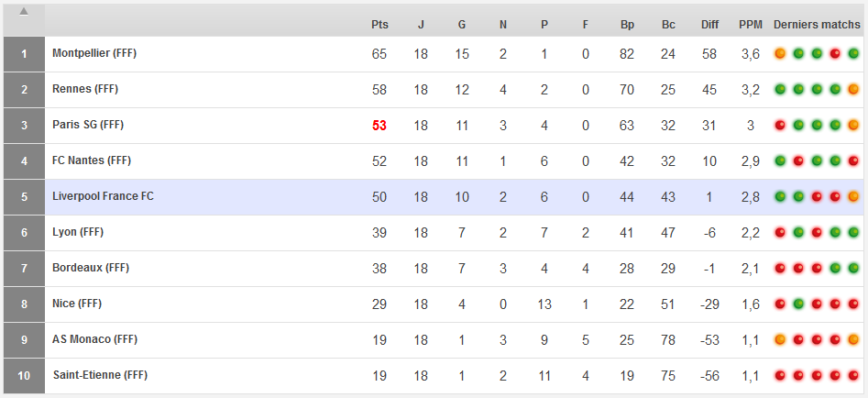The image size is (868, 398).
Task: Click the Bp goals-for column header
Action: 627,25
